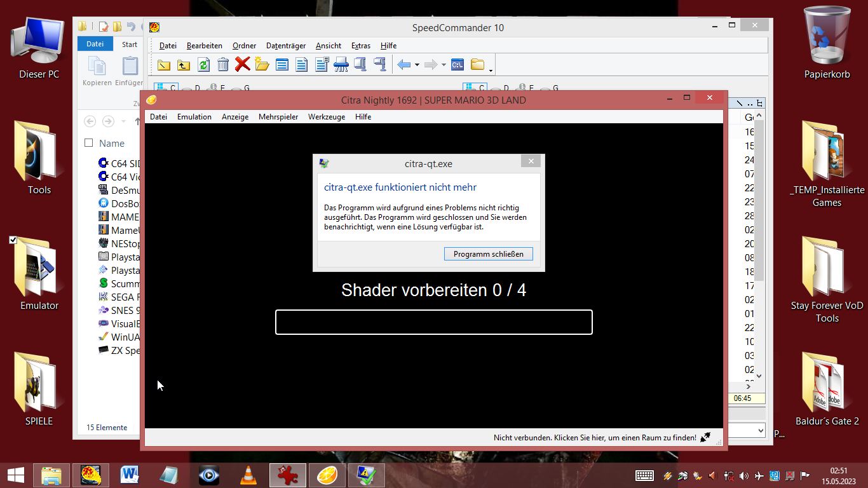Screen dimensions: 868x488
Task: Select the NEStopia entry in Explorer list
Action: (x=119, y=243)
